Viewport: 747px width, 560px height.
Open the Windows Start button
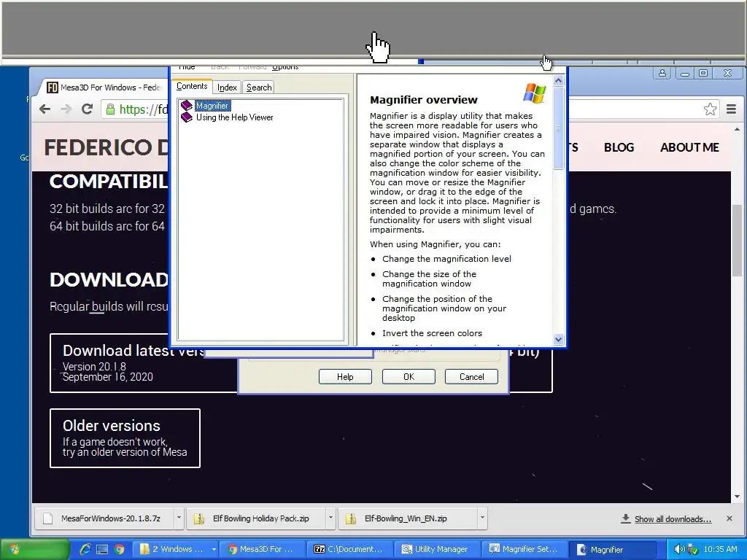(x=34, y=549)
